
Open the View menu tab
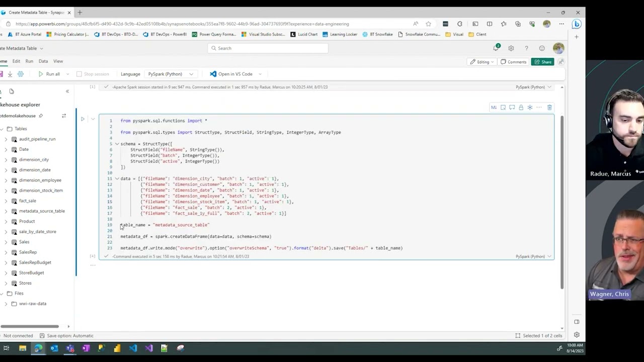[x=58, y=61]
